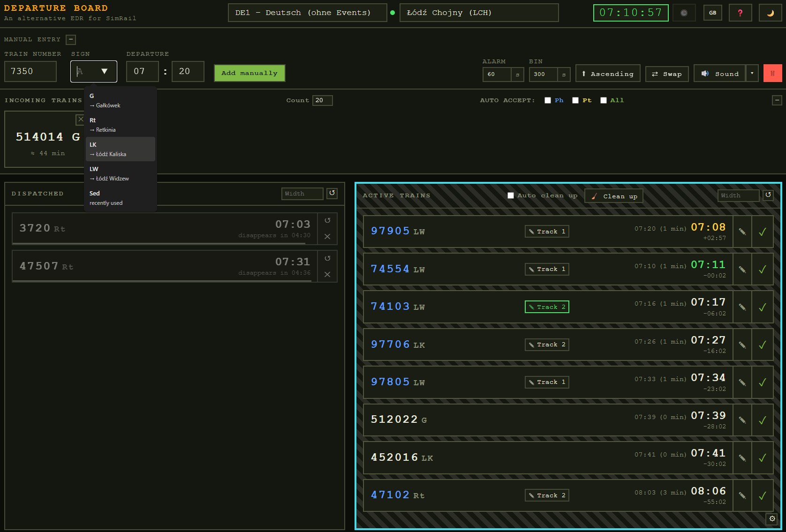Edit train 74103 with pencil icon
Image resolution: width=786 pixels, height=532 pixels.
click(x=742, y=307)
